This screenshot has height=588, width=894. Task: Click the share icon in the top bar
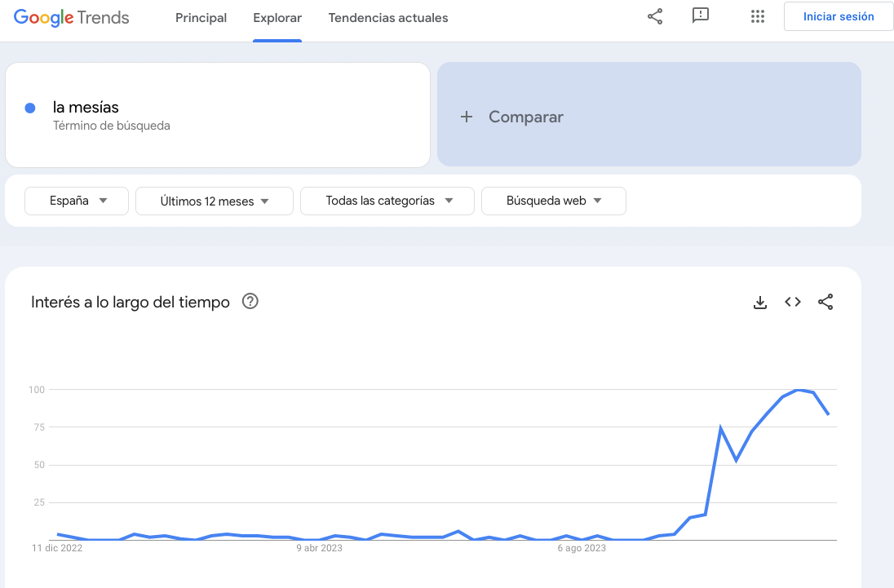(x=654, y=16)
